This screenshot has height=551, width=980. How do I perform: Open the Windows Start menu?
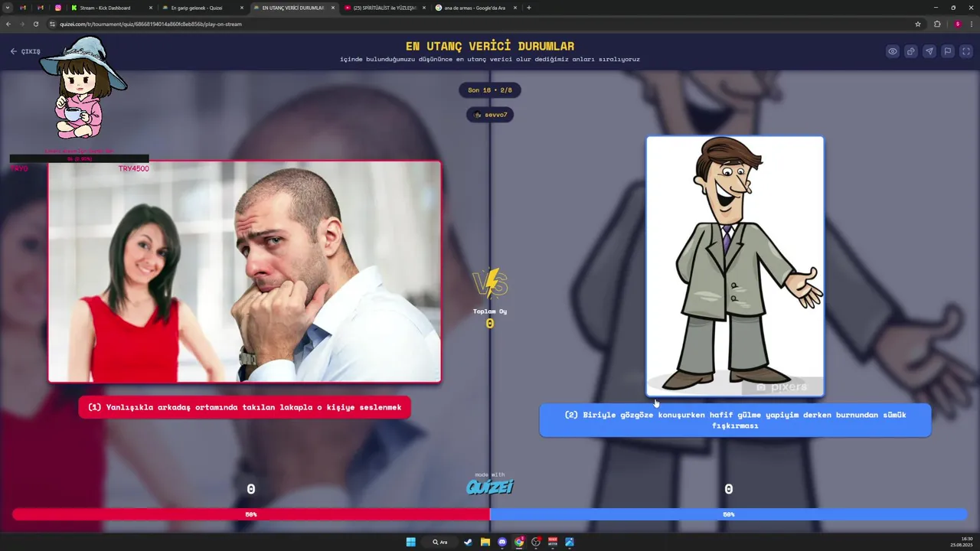tap(411, 542)
